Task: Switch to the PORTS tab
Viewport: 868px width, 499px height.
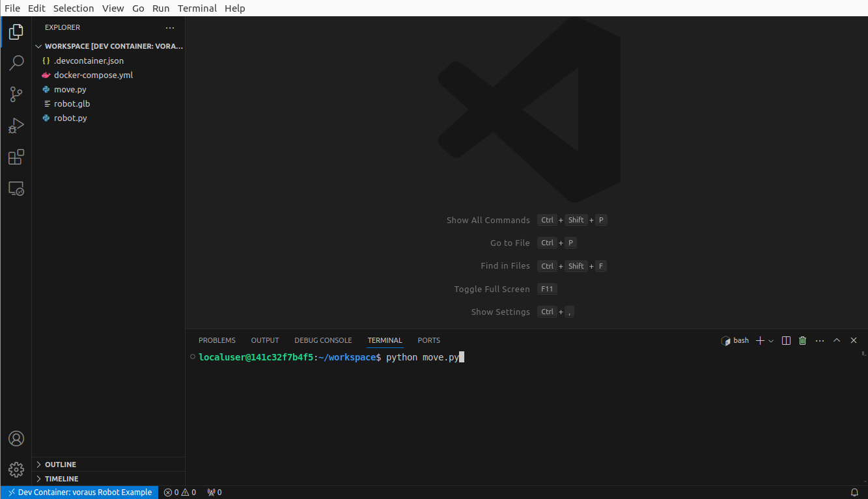Action: (429, 340)
